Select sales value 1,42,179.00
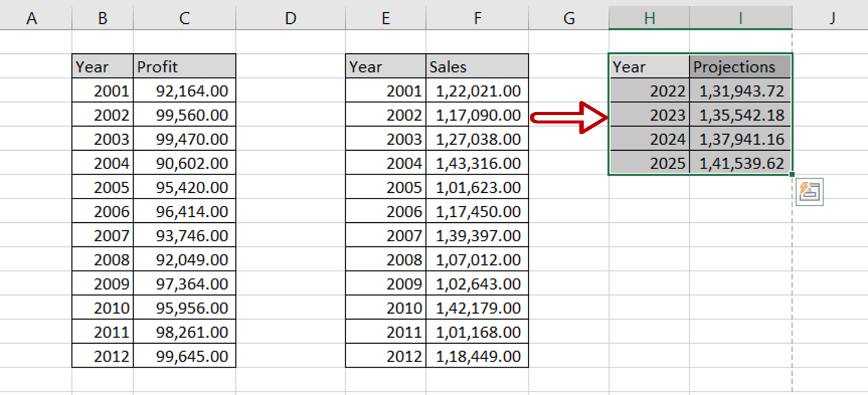Screen dimensions: 868x395 pos(477,307)
